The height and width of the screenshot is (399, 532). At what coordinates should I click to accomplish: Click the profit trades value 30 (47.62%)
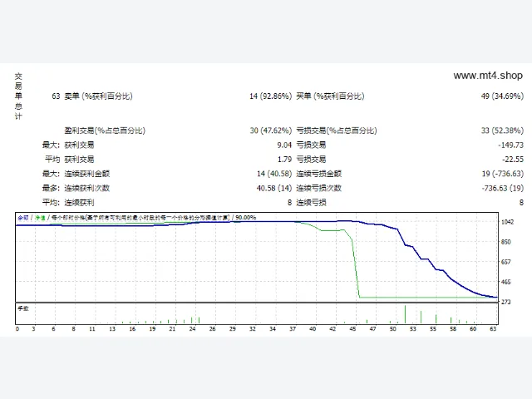click(x=271, y=131)
